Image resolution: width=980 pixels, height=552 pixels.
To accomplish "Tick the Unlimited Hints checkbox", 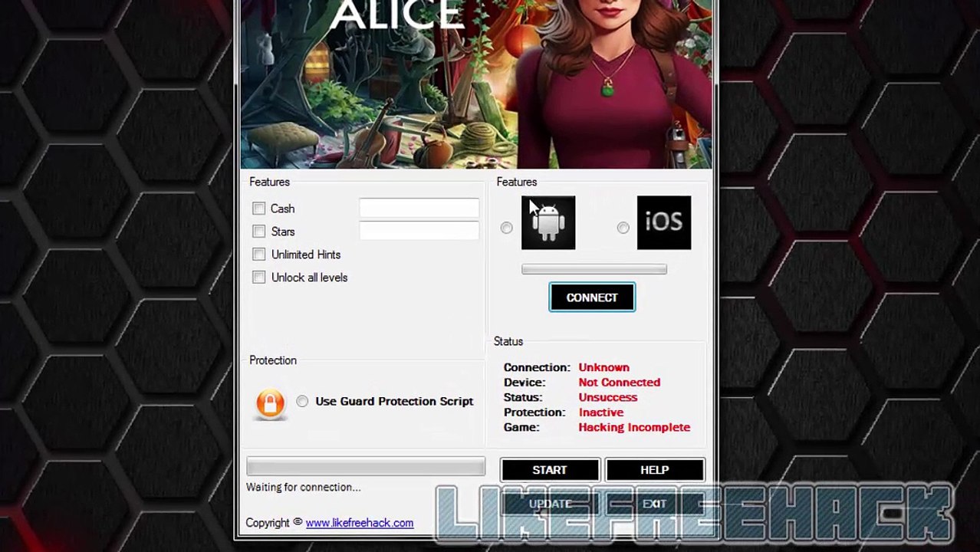I will 259,255.
